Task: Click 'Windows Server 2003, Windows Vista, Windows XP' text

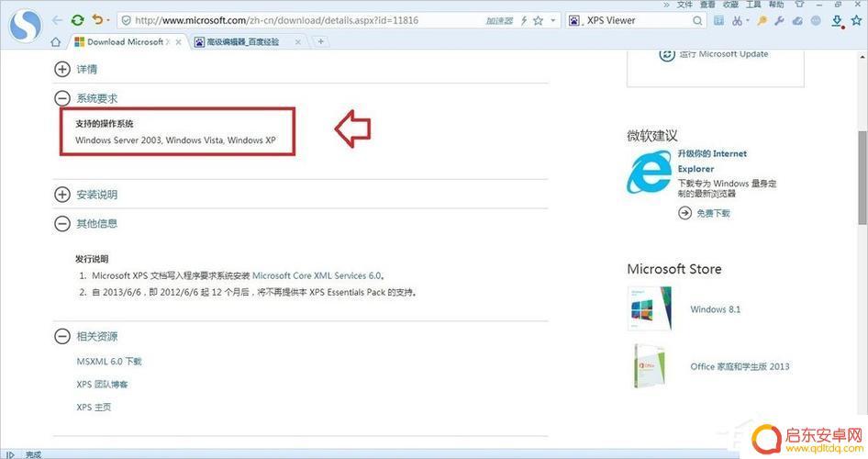Action: [175, 140]
